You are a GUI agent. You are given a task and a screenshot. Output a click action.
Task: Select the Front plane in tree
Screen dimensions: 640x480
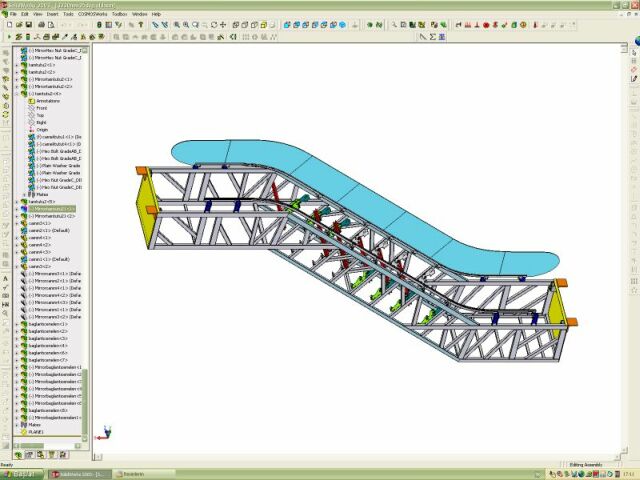pos(42,108)
